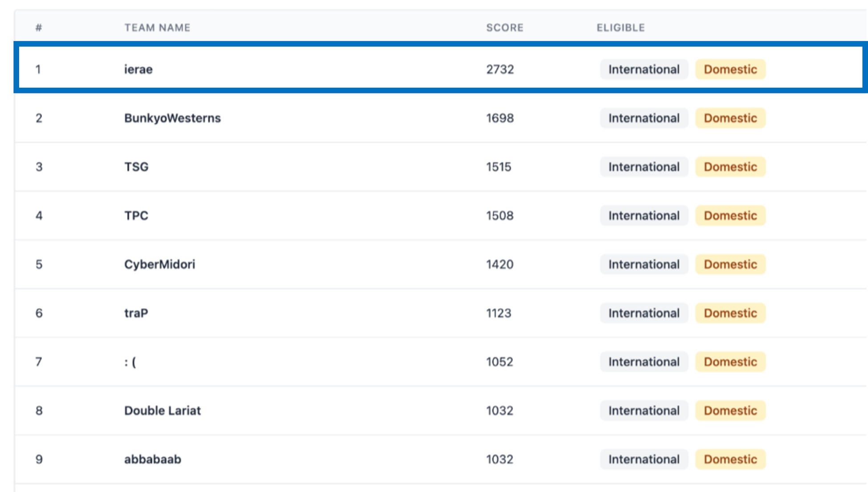This screenshot has width=868, height=492.
Task: Click ierae's International badge
Action: (644, 69)
